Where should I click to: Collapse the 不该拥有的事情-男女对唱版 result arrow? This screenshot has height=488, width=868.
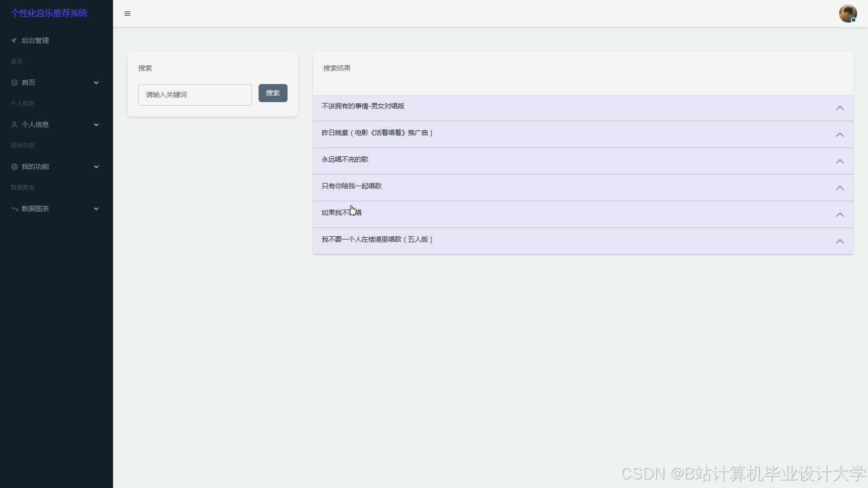point(840,108)
